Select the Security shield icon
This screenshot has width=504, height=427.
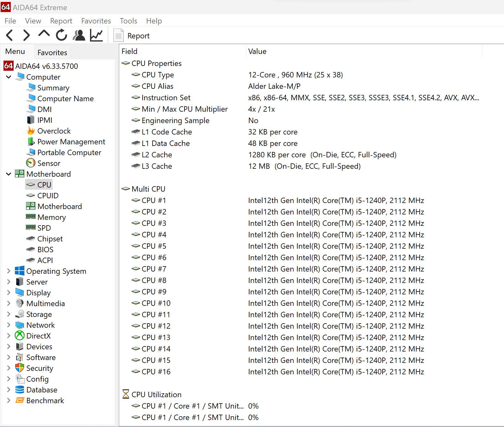20,368
